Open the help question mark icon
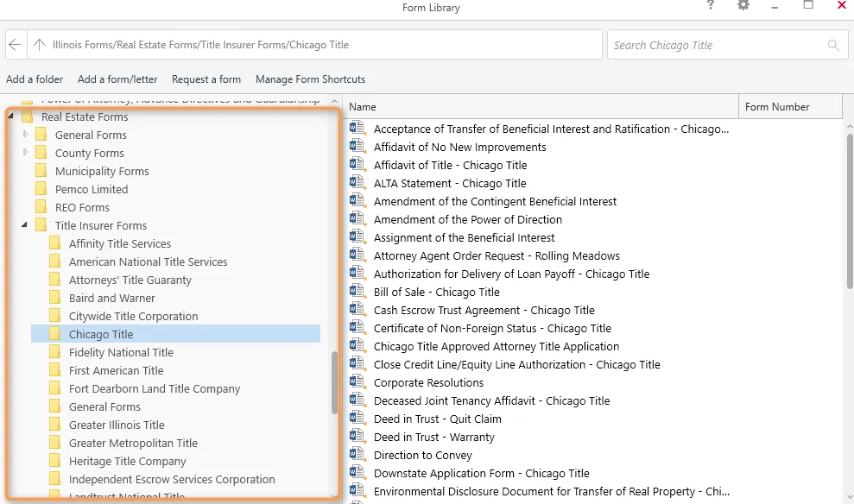Screen dimensions: 854x504 [710, 5]
